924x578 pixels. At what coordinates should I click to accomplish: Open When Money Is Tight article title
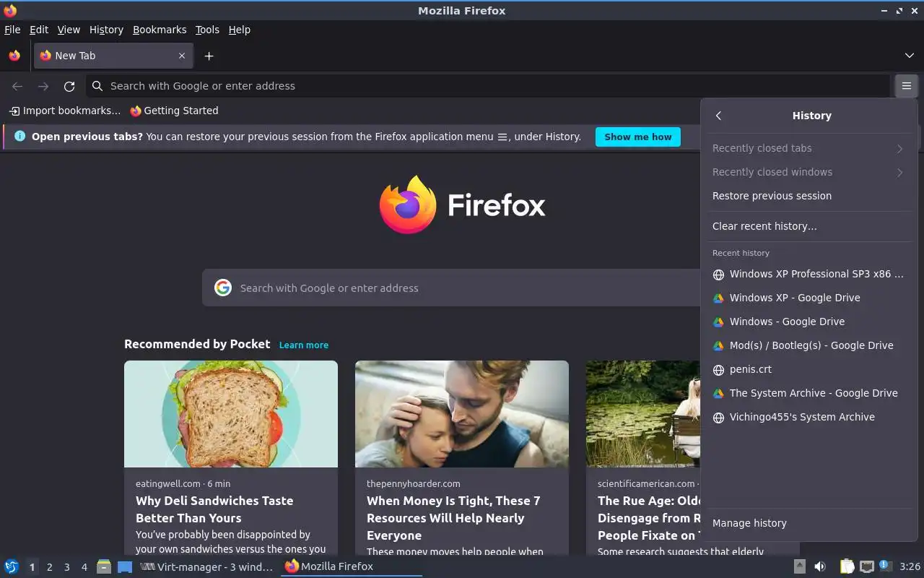click(x=453, y=518)
